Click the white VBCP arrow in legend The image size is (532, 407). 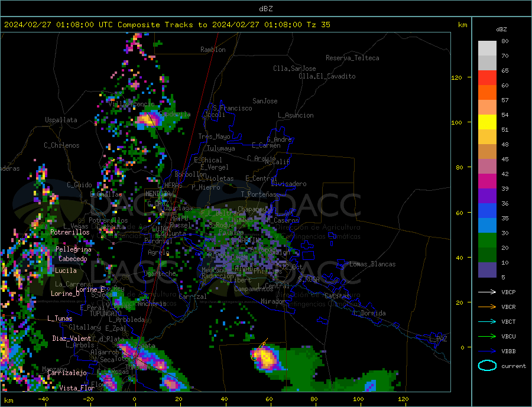coord(487,292)
